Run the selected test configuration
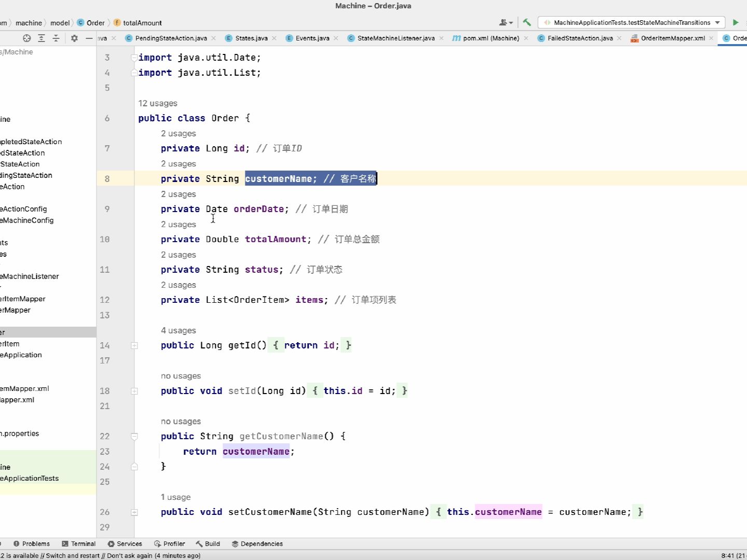The image size is (747, 560). pos(736,22)
